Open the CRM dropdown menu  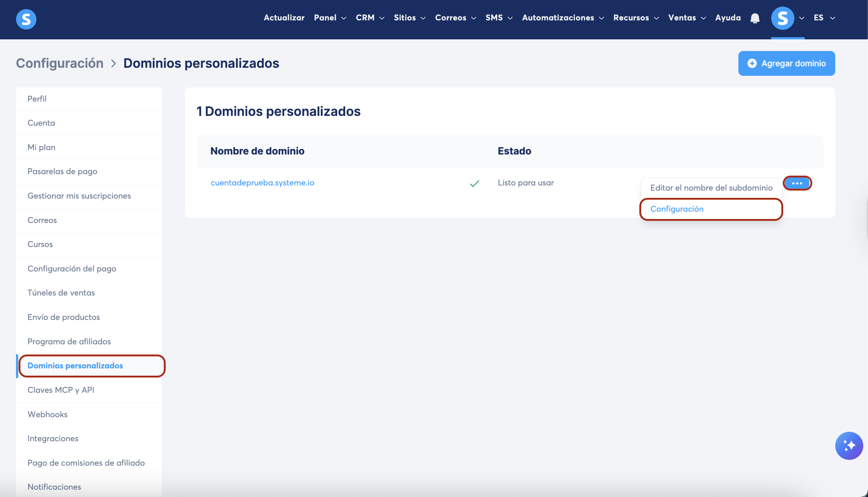pos(370,18)
